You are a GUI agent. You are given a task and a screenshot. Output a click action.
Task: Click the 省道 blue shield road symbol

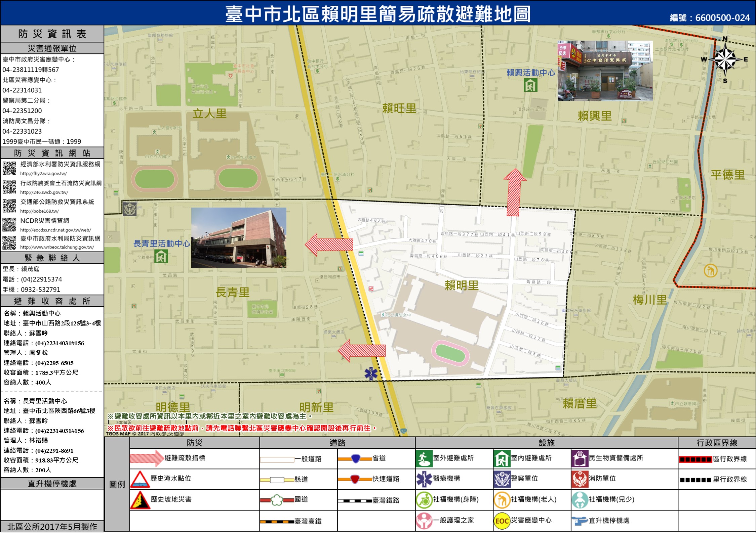pos(355,458)
